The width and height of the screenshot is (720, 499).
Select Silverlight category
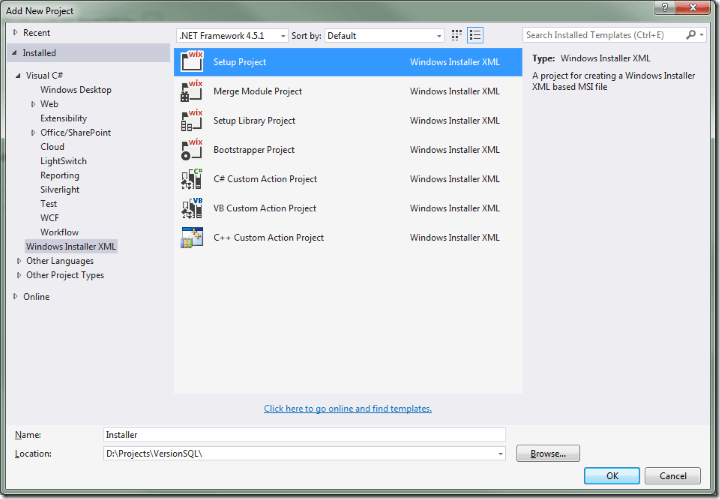click(x=60, y=190)
